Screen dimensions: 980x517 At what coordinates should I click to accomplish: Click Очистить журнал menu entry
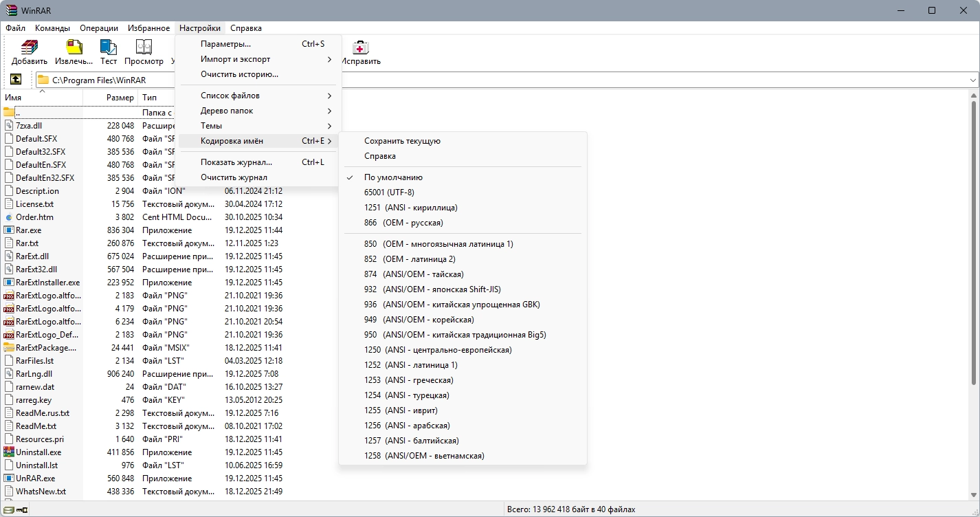pyautogui.click(x=258, y=177)
